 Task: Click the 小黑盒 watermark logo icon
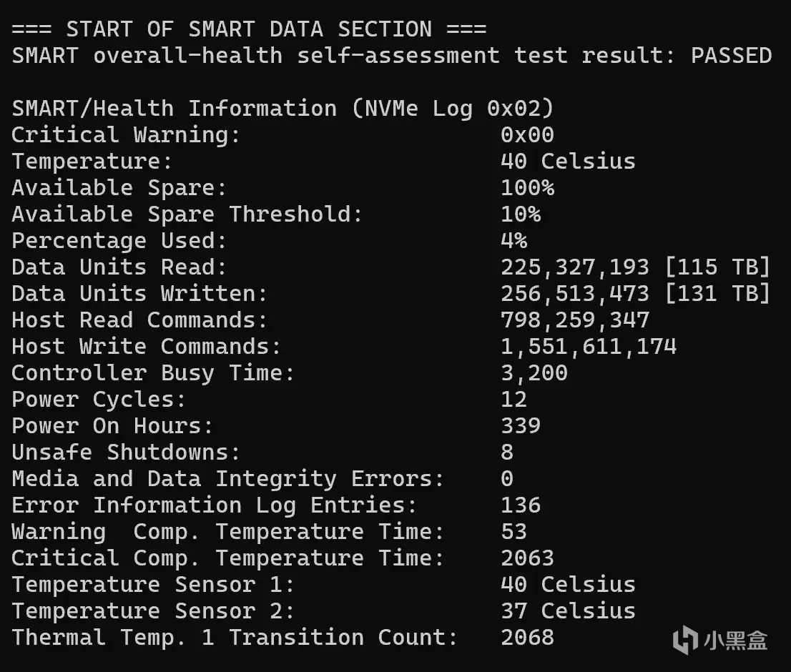click(687, 639)
